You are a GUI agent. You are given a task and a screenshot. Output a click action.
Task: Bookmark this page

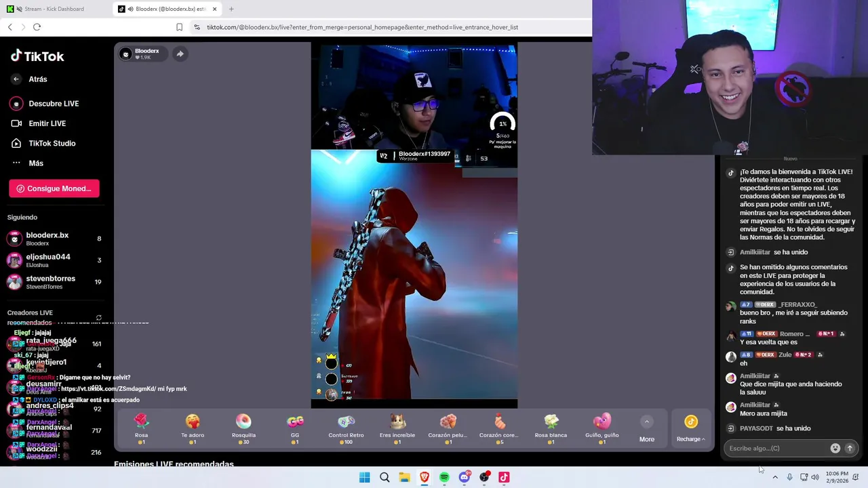[x=179, y=27]
